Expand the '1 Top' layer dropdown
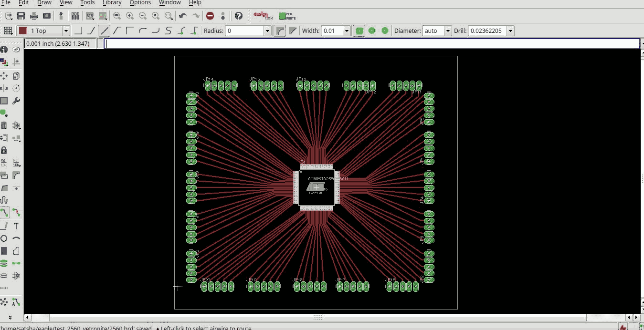 pyautogui.click(x=66, y=31)
